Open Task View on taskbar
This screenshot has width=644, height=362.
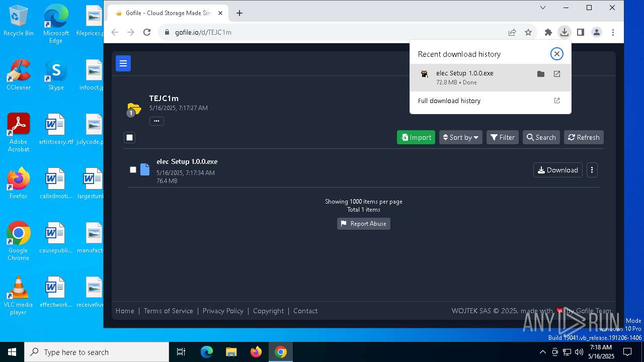click(181, 352)
